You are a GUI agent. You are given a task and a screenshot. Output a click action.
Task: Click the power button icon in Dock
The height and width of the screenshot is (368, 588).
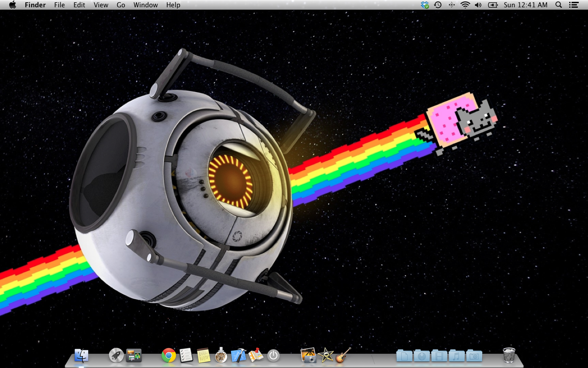point(273,355)
